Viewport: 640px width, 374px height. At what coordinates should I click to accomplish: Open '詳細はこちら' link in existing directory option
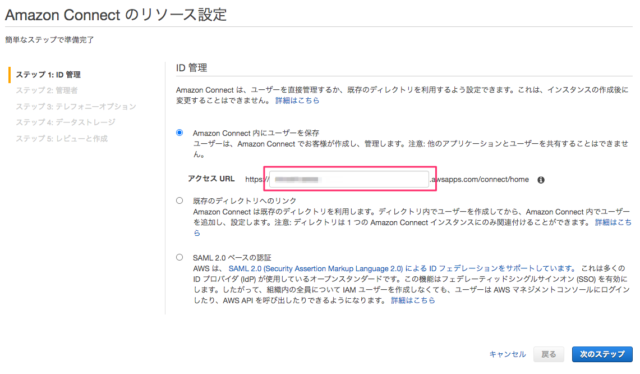point(613,223)
